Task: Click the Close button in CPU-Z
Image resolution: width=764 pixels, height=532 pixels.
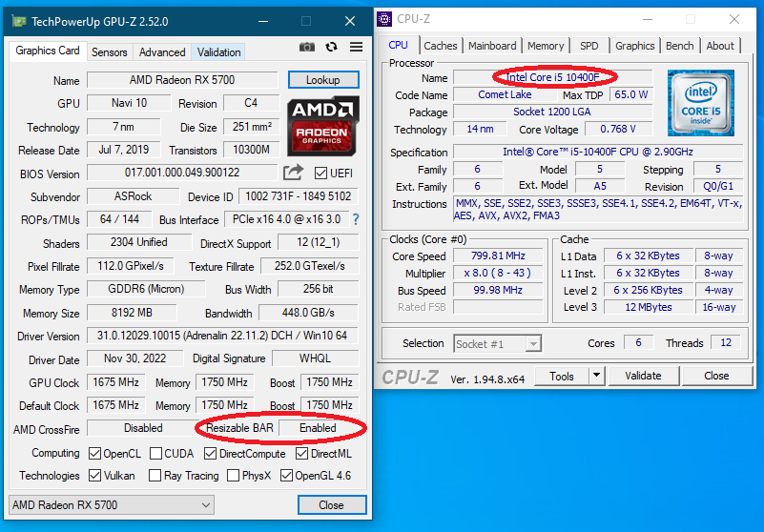Action: point(716,376)
